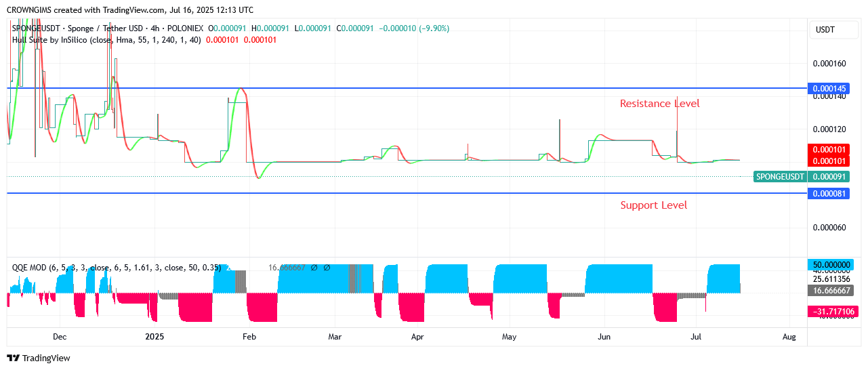Select the 0.000145 resistance price label
868x370 pixels.
click(829, 88)
